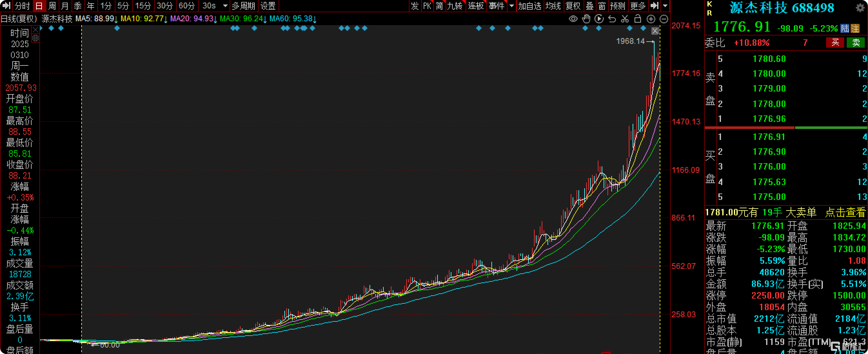Select the 季 quarterly period
The height and width of the screenshot is (354, 868).
click(77, 6)
